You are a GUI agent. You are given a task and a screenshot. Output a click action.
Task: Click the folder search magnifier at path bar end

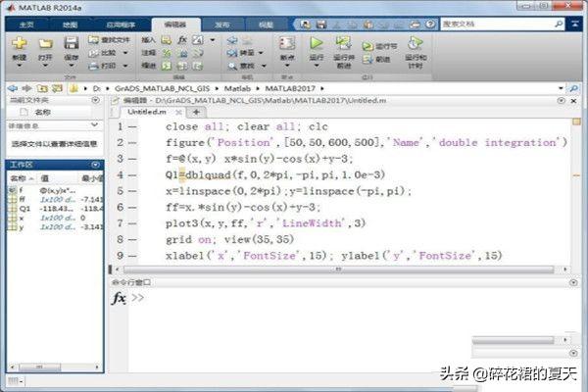pyautogui.click(x=573, y=88)
